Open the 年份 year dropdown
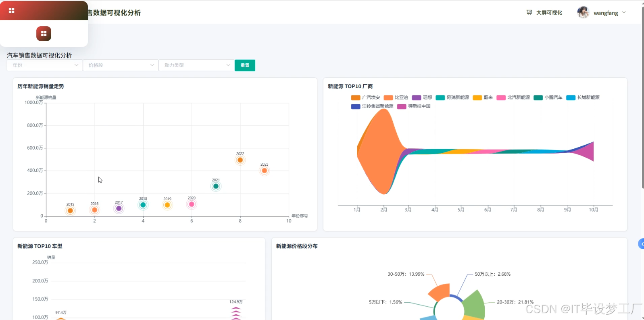 click(44, 65)
